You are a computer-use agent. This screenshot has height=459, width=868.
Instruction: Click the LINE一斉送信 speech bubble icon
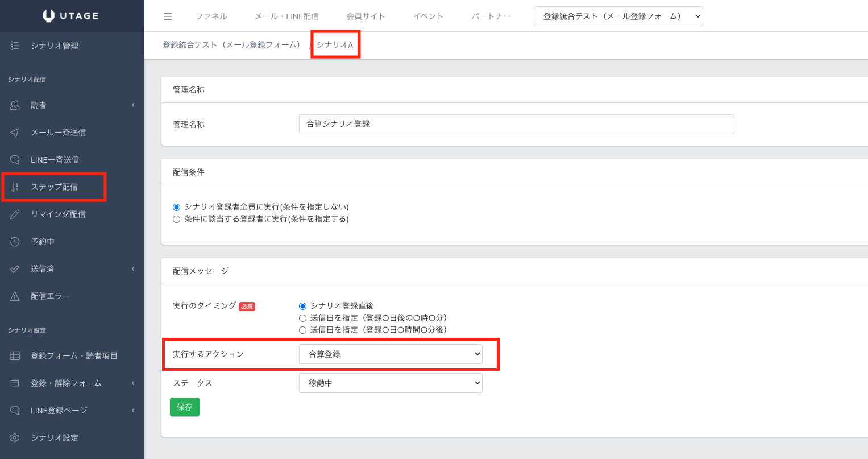[15, 160]
